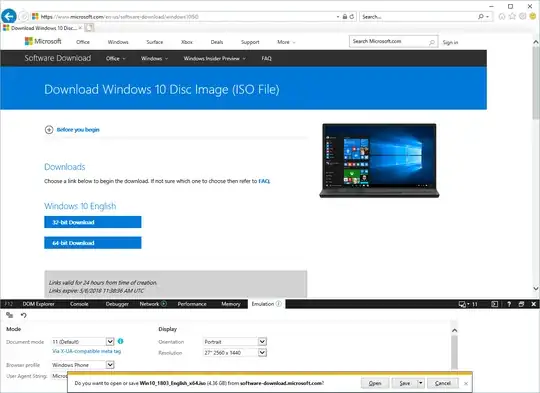This screenshot has height=393, width=540.
Task: Click the lock security icon in address bar
Action: pyautogui.click(x=344, y=17)
